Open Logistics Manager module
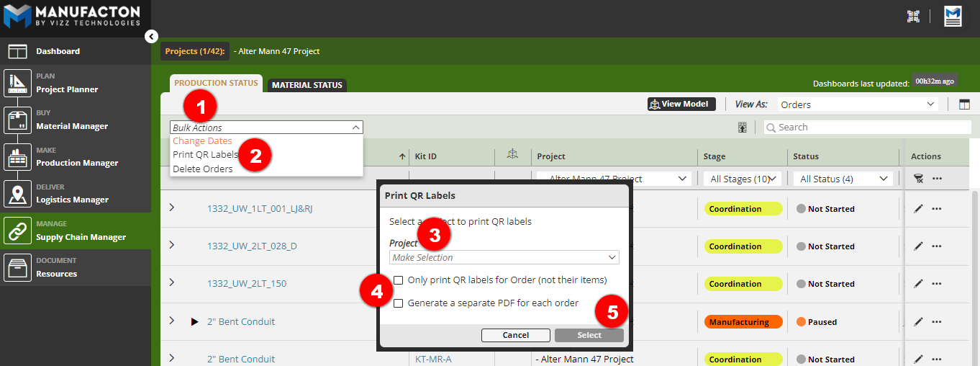Screen dimensions: 980x366 click(x=72, y=200)
